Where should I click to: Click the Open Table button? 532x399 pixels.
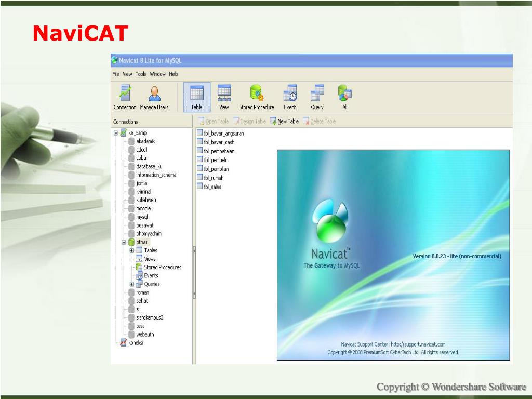tap(214, 121)
